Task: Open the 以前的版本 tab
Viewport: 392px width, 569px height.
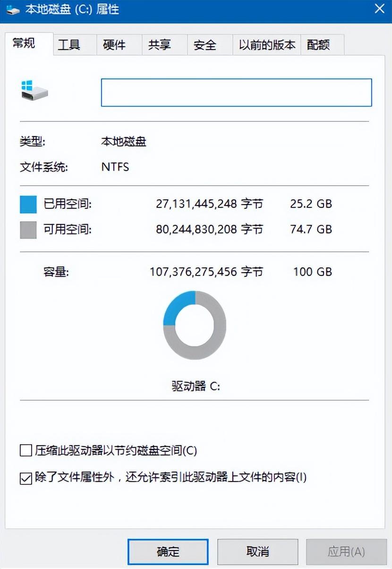Action: point(267,45)
